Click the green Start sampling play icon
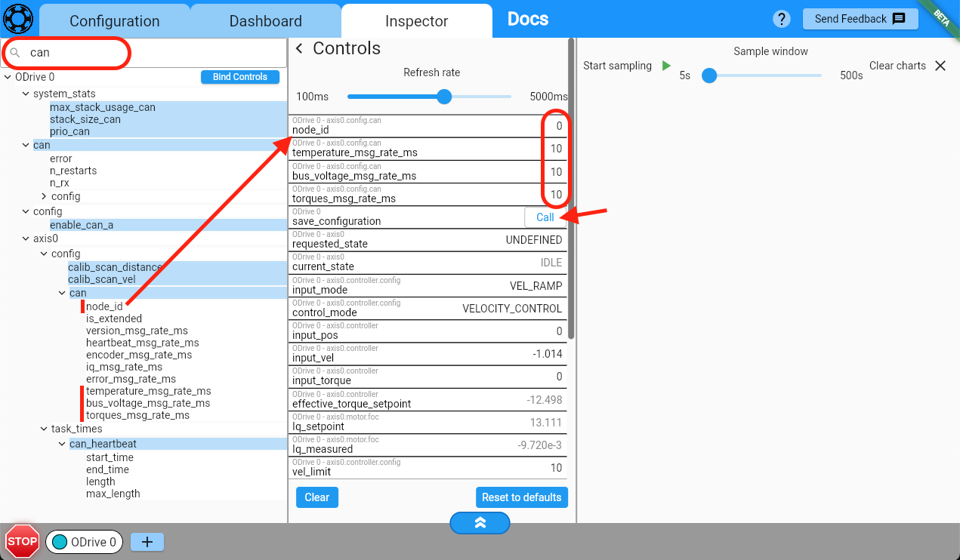Screen dimensions: 960x560 click(666, 66)
